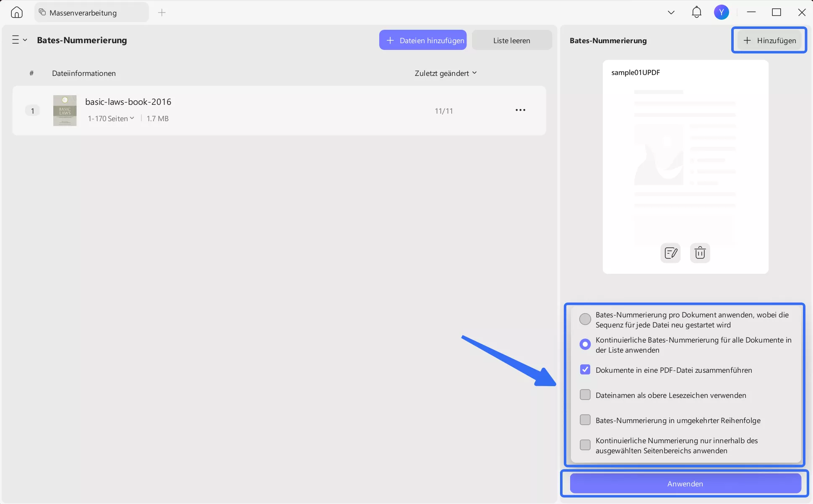Image resolution: width=813 pixels, height=504 pixels.
Task: Open the notifications bell
Action: 696,12
